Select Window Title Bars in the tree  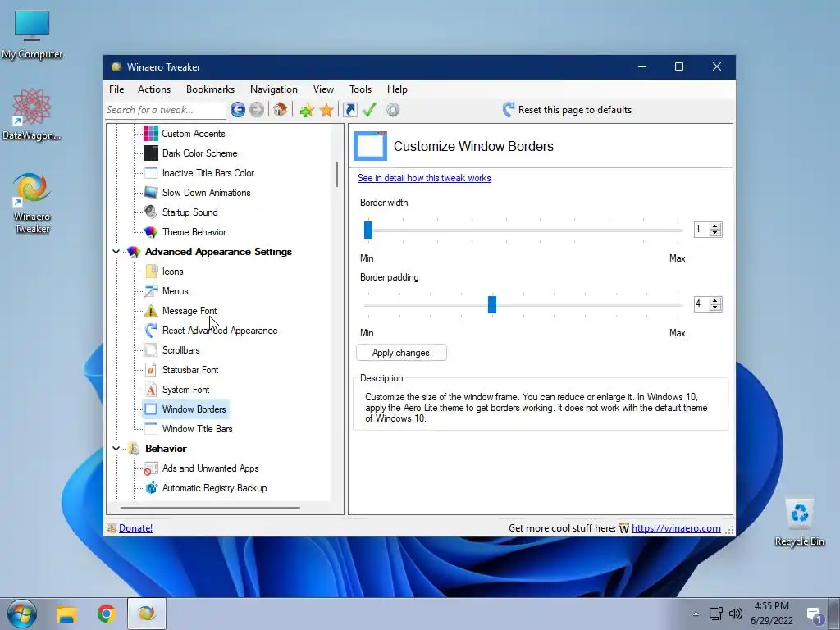197,429
